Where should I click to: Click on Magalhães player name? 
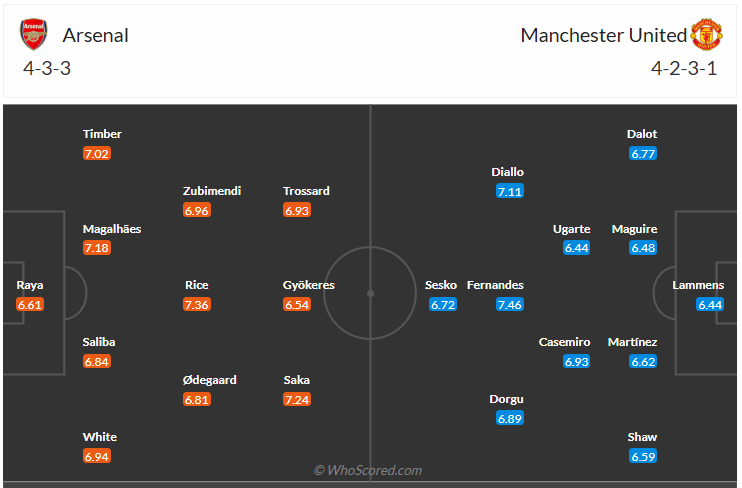112,229
